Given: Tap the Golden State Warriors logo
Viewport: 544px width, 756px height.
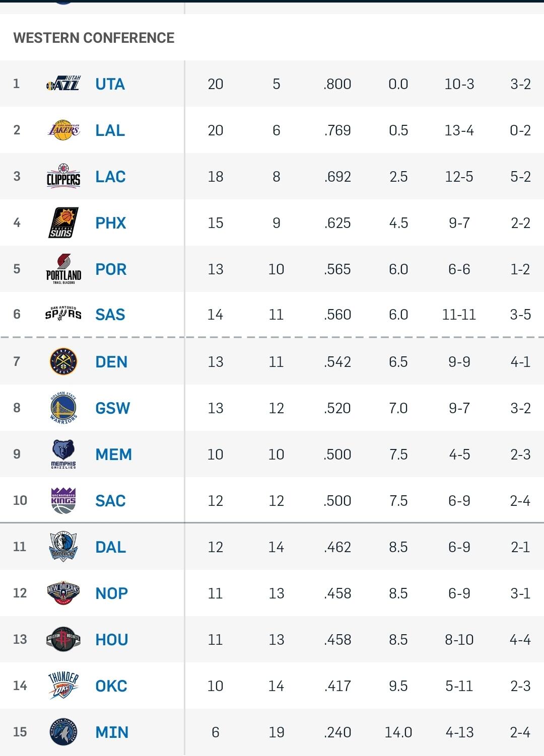Looking at the screenshot, I should (x=63, y=408).
